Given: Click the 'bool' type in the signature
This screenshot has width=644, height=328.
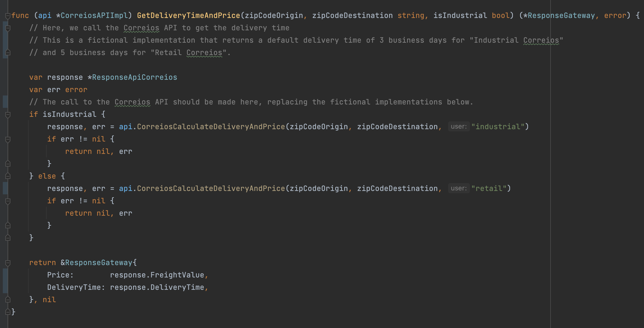Looking at the screenshot, I should click(501, 15).
